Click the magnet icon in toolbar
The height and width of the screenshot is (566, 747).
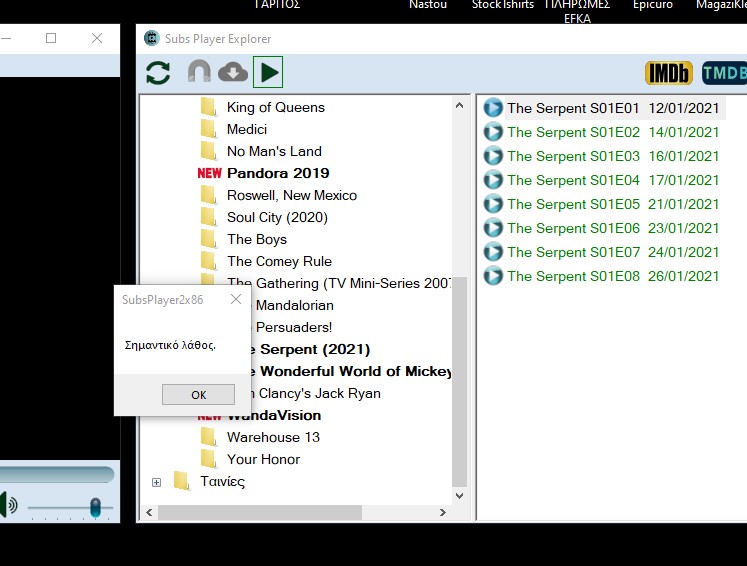(199, 73)
